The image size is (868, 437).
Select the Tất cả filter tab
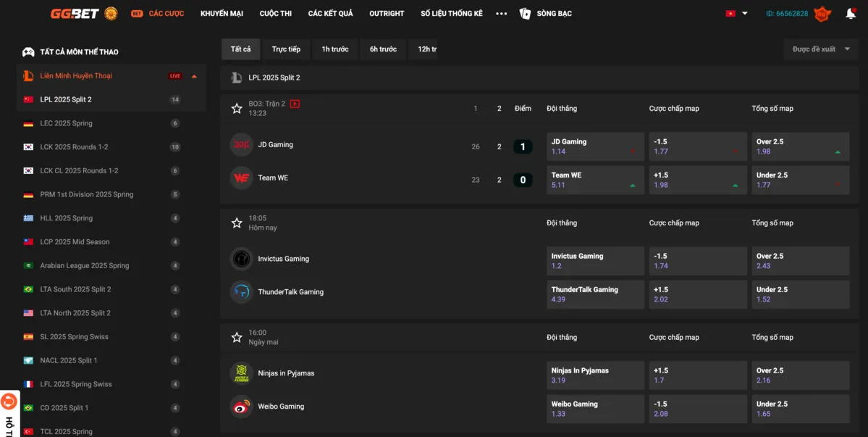[241, 49]
